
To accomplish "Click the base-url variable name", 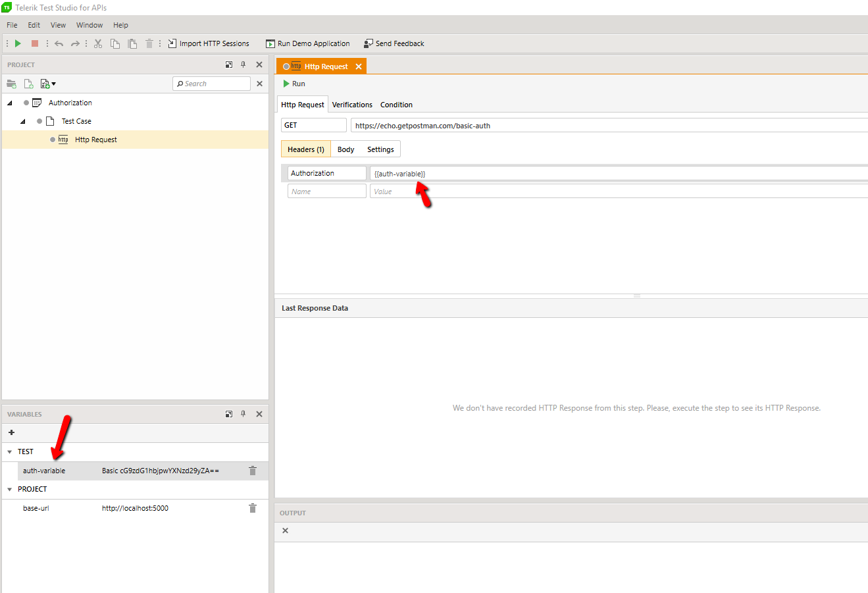I will [36, 508].
